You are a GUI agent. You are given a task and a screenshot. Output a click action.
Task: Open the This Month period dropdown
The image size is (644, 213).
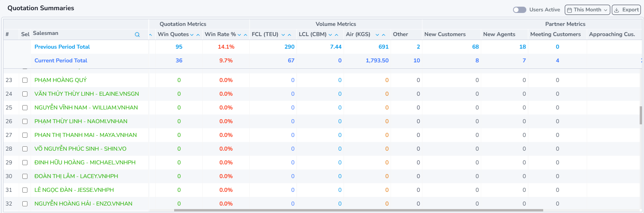[x=587, y=10]
